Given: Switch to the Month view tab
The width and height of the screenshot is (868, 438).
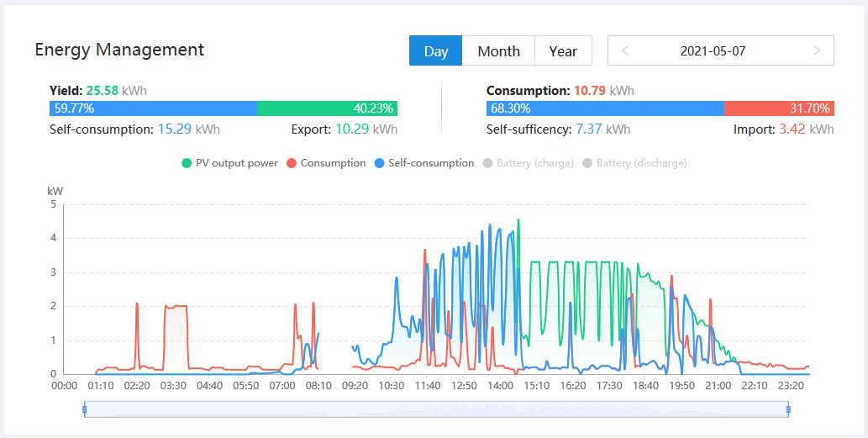Looking at the screenshot, I should pos(498,51).
